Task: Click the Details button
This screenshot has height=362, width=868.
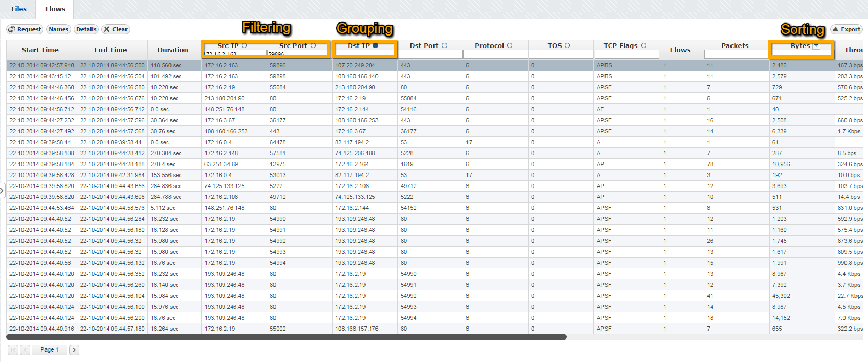Action: 86,29
